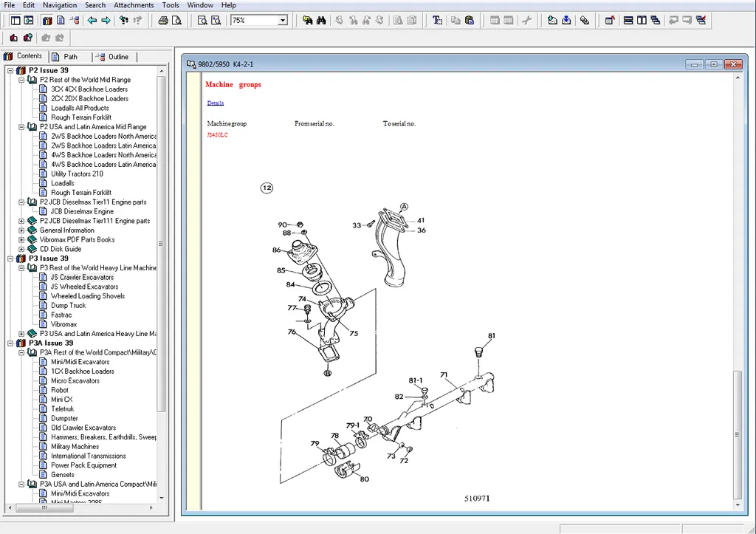Viewport: 756px width, 534px height.
Task: Open the Navigation menu
Action: click(x=60, y=5)
